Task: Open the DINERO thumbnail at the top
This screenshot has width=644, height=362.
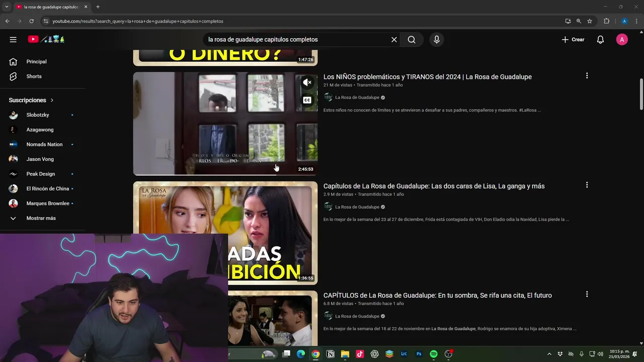Action: pos(225,58)
